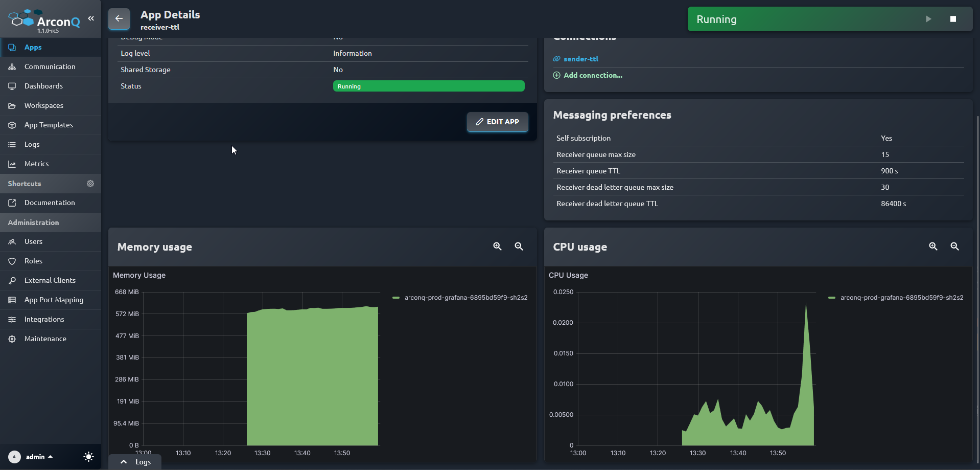Zoom out on the Memory usage chart
The height and width of the screenshot is (470, 980).
click(x=519, y=247)
